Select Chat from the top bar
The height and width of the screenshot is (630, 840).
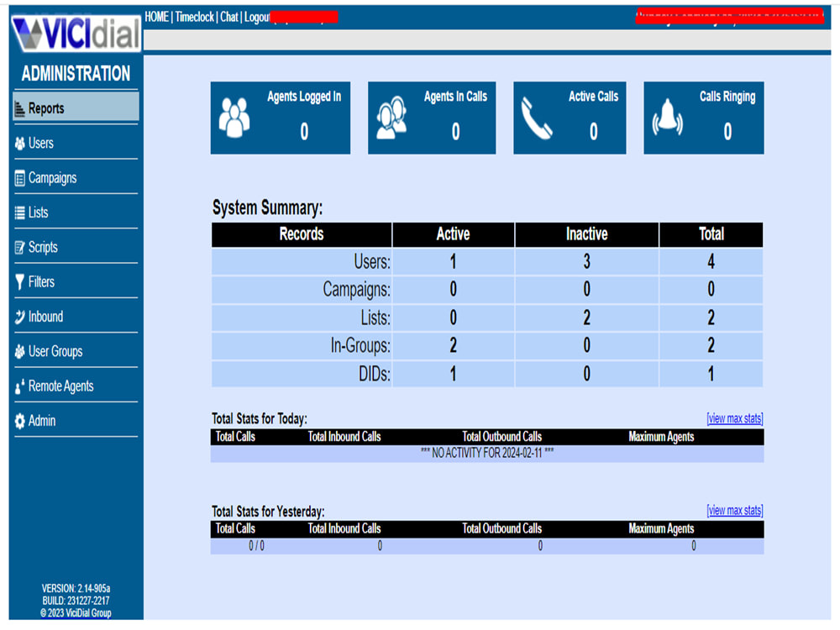[228, 15]
